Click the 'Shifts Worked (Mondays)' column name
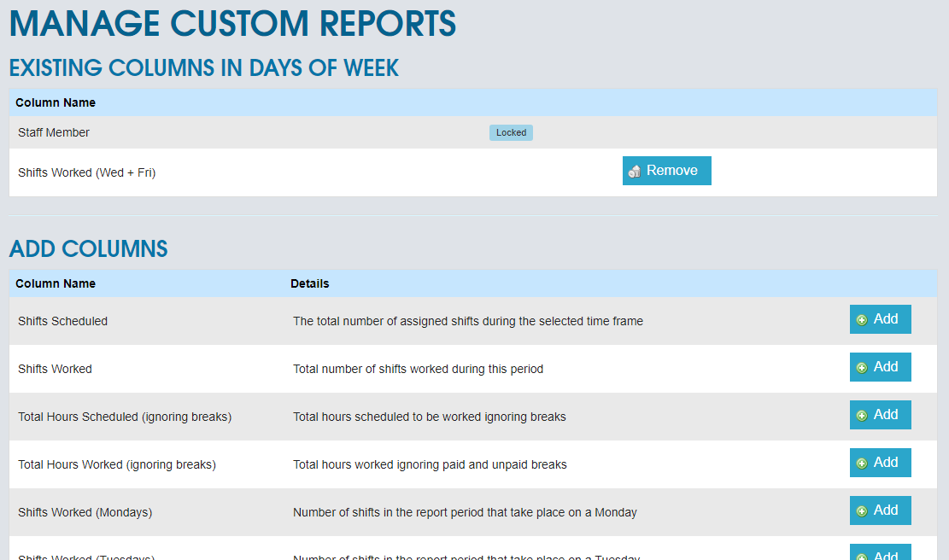Image resolution: width=949 pixels, height=560 pixels. [85, 512]
